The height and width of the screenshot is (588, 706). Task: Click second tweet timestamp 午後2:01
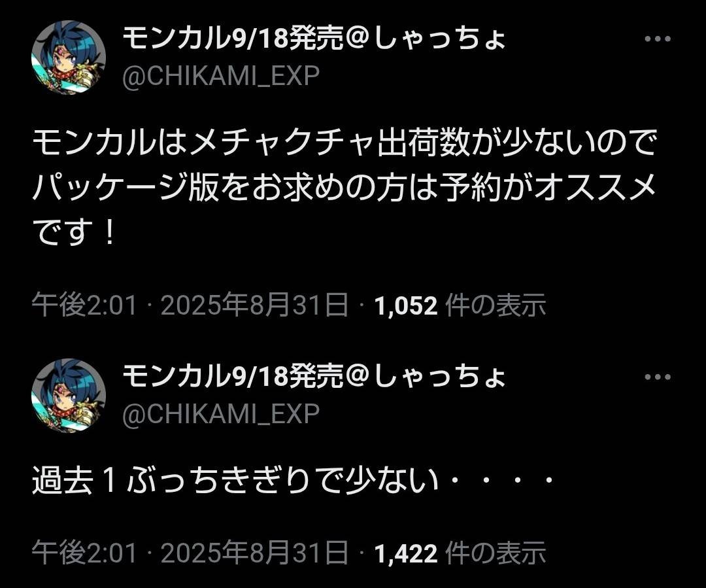[84, 553]
